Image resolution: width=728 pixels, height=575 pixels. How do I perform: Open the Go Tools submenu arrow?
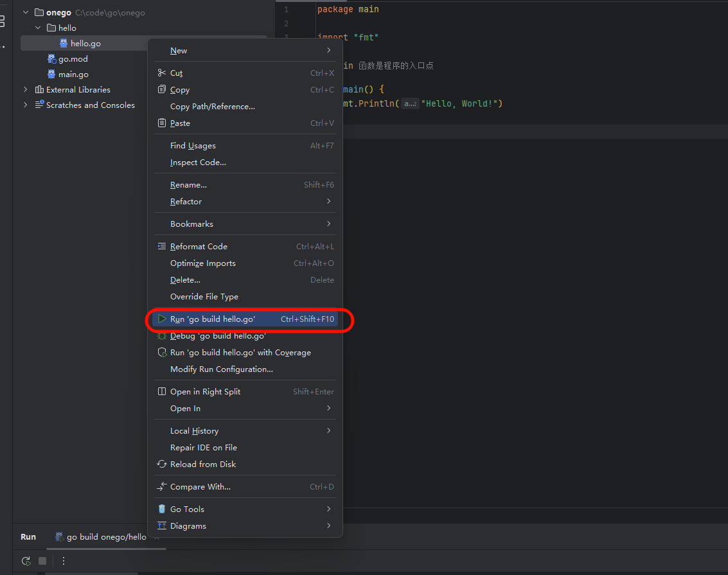point(329,509)
